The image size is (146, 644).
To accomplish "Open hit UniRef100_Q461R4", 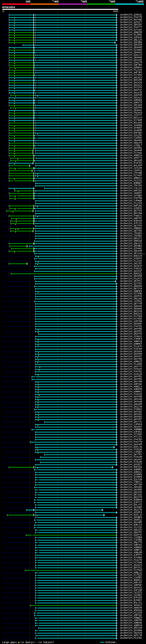I will [131, 306].
